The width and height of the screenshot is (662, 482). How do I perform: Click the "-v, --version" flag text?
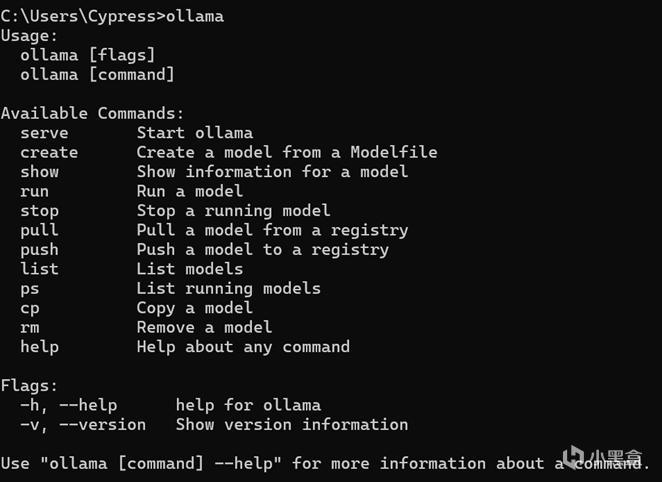(83, 425)
